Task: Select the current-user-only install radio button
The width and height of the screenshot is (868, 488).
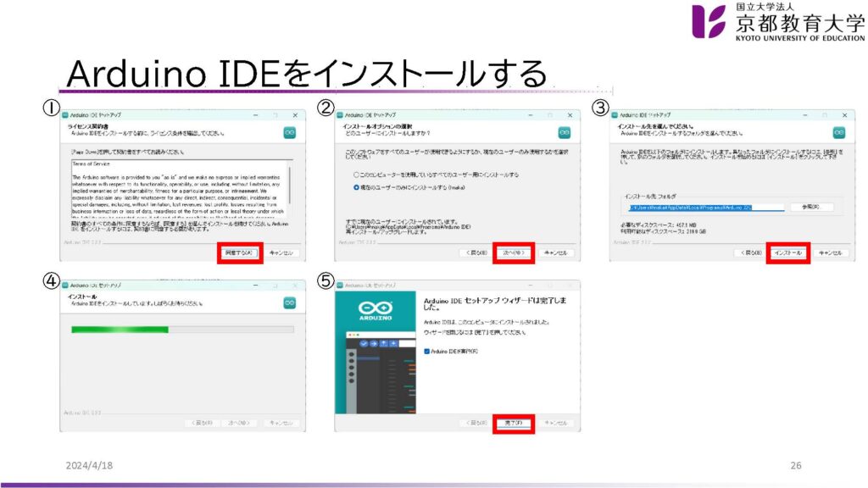Action: click(357, 186)
